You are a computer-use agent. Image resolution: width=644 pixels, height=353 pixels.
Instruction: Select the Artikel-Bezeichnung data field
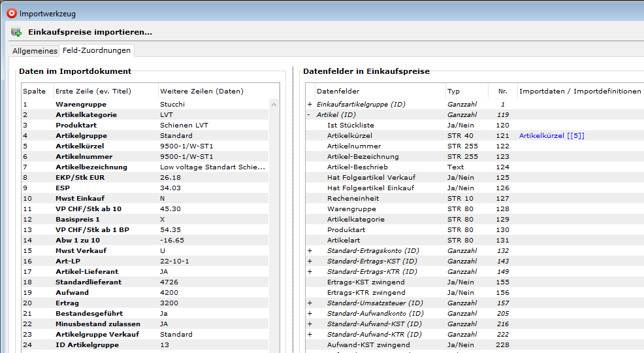pyautogui.click(x=362, y=157)
